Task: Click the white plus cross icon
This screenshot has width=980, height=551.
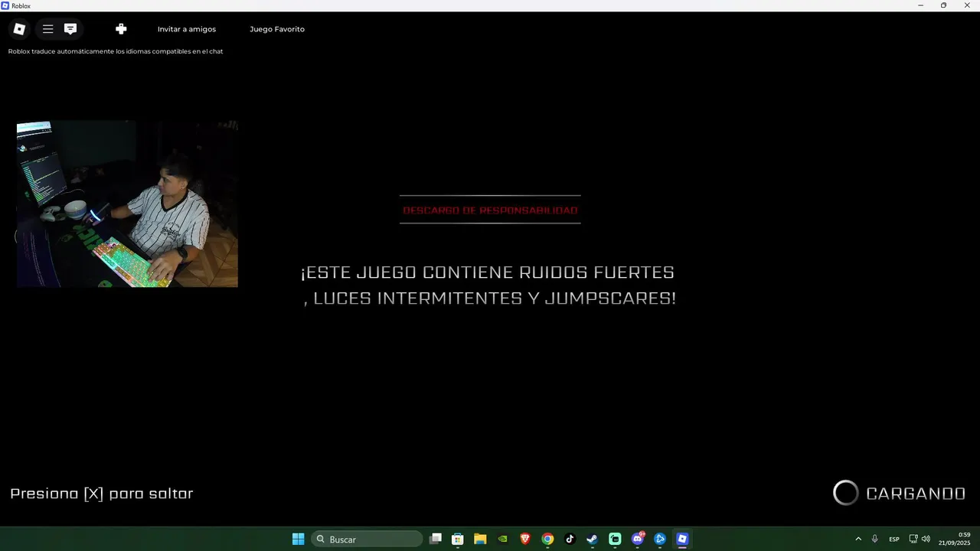Action: pyautogui.click(x=121, y=29)
